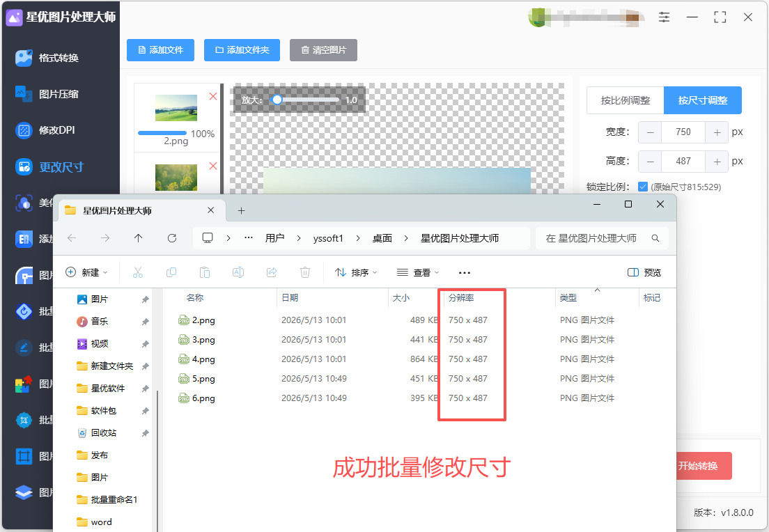Viewport: 769px width, 532px height.
Task: Click the width input field showing 750
Action: 683,132
